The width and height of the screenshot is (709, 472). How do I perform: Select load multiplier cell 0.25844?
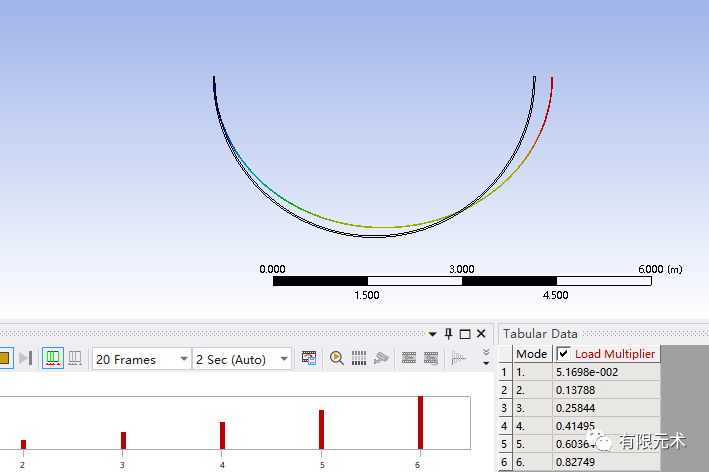pos(606,408)
